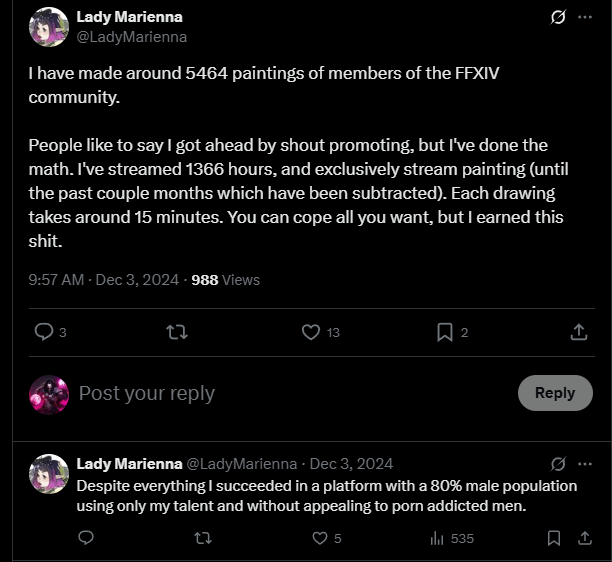Share the main post
The width and height of the screenshot is (612, 562).
point(578,333)
